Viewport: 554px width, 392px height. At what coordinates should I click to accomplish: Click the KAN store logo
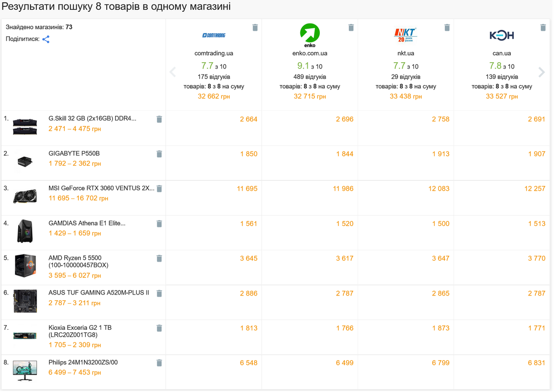[x=502, y=35]
